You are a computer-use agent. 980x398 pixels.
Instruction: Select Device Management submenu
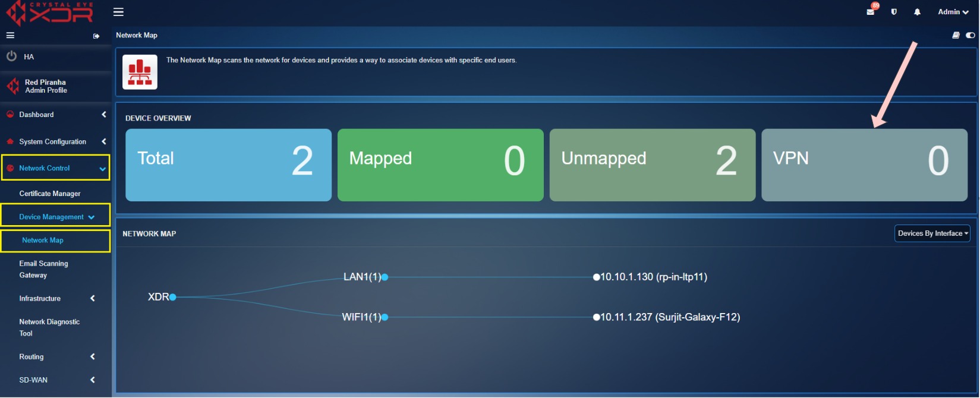point(51,217)
